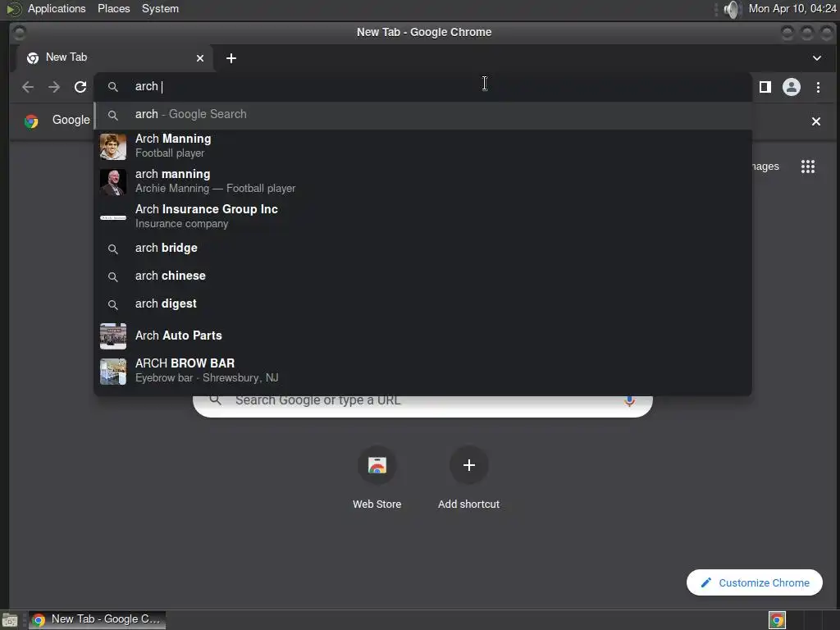This screenshot has height=630, width=840.
Task: Select the Arch Auto Parts suggestion
Action: point(422,336)
